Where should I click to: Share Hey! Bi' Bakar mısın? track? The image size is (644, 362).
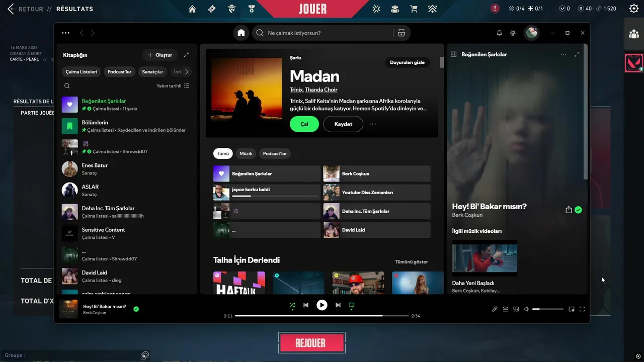569,210
